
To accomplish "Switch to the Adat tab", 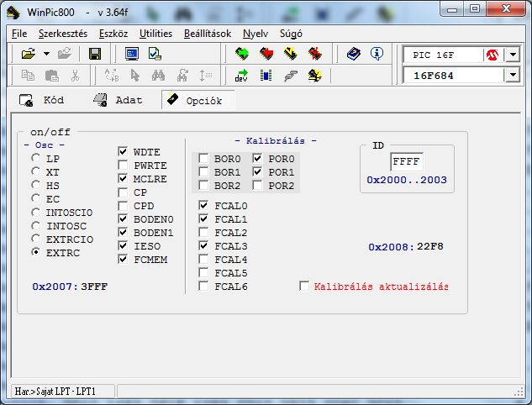I will click(x=118, y=100).
